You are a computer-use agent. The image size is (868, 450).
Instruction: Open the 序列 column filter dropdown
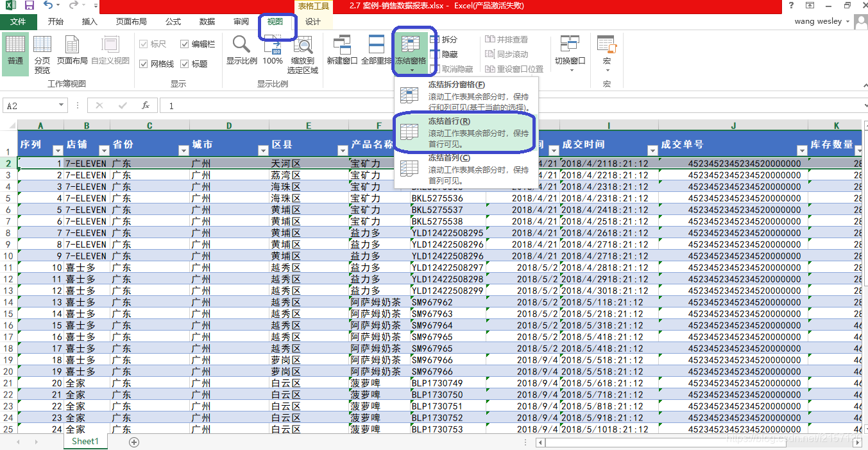pyautogui.click(x=58, y=150)
